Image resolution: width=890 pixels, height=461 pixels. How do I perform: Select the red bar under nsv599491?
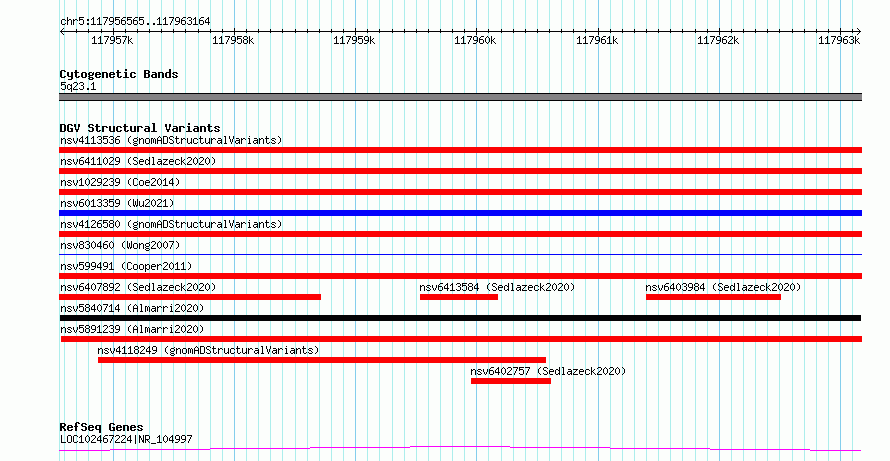pos(460,276)
